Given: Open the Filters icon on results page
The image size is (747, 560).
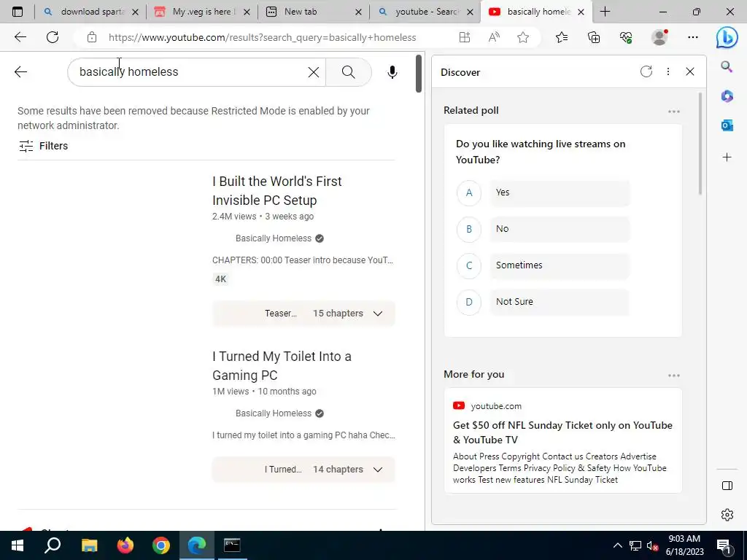Looking at the screenshot, I should coord(26,146).
